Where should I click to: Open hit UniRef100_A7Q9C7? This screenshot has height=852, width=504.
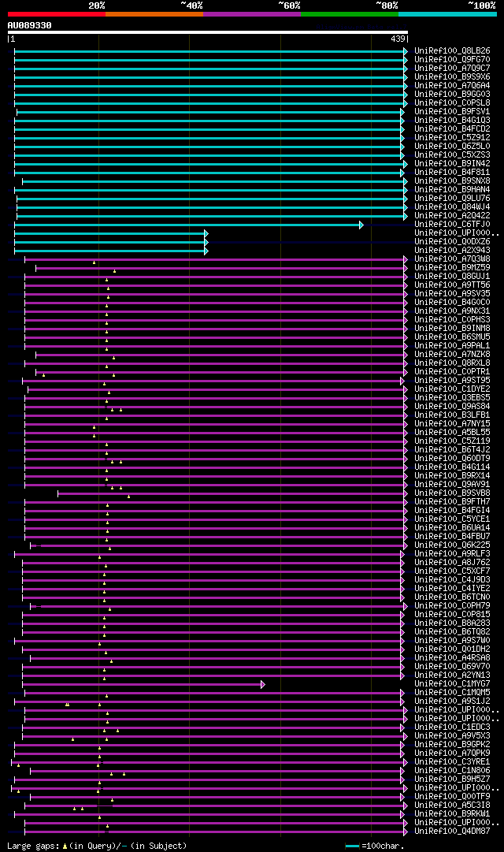tap(452, 69)
